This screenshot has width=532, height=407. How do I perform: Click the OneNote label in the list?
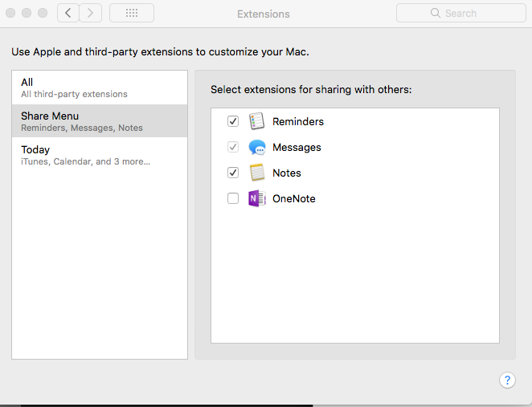click(294, 198)
